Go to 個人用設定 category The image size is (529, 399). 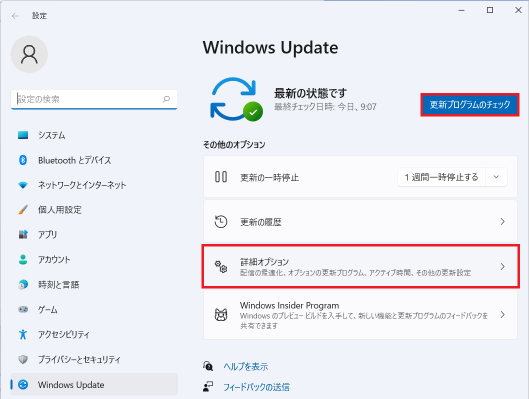click(94, 210)
